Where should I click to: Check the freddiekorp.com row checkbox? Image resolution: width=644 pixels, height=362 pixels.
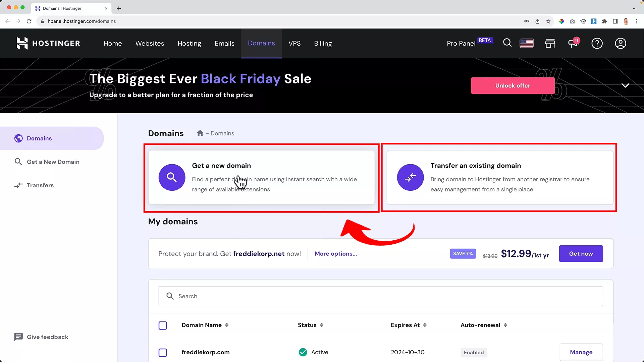pos(163,353)
